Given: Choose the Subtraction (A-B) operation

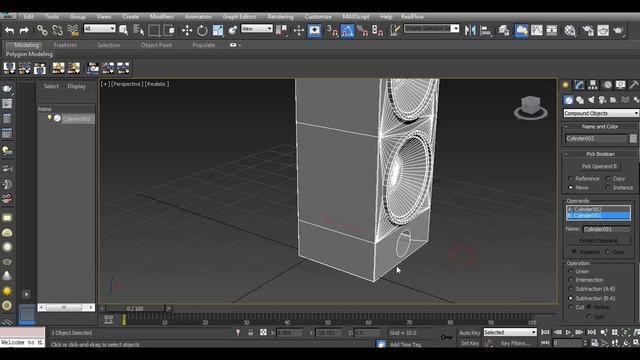Looking at the screenshot, I should click(x=571, y=289).
